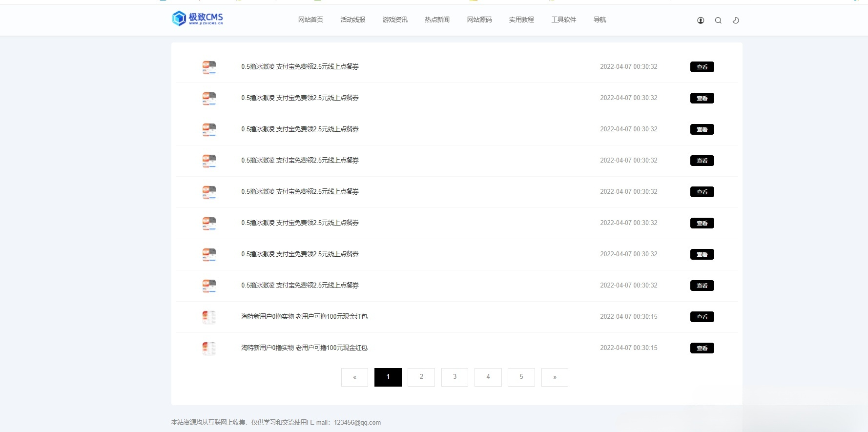Go to 活动线报 navigation tab
Screen dimensions: 868x432
pyautogui.click(x=352, y=20)
